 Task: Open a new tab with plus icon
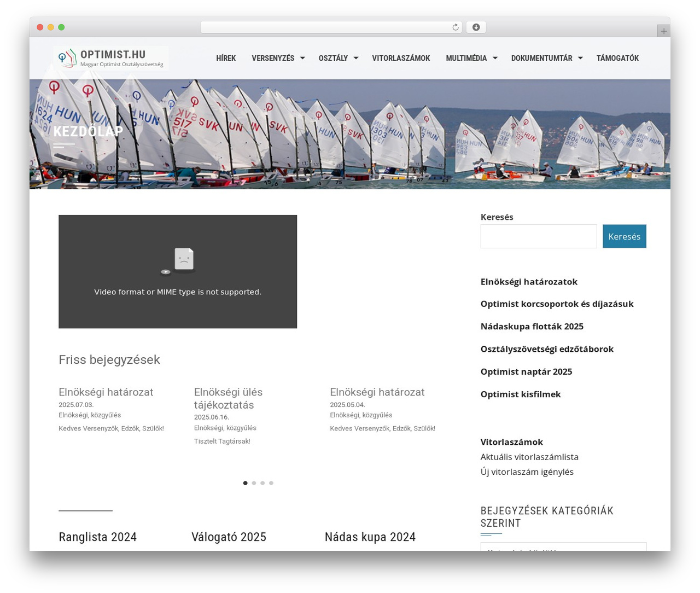[x=663, y=31]
